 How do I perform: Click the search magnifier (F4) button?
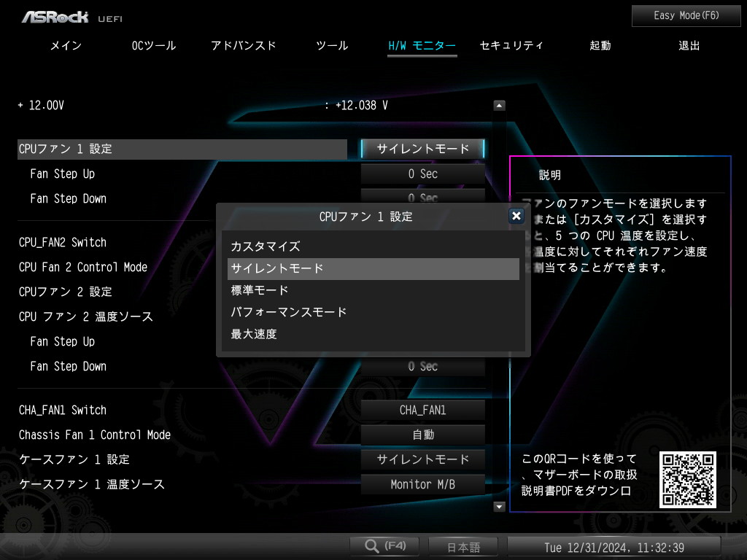click(384, 545)
